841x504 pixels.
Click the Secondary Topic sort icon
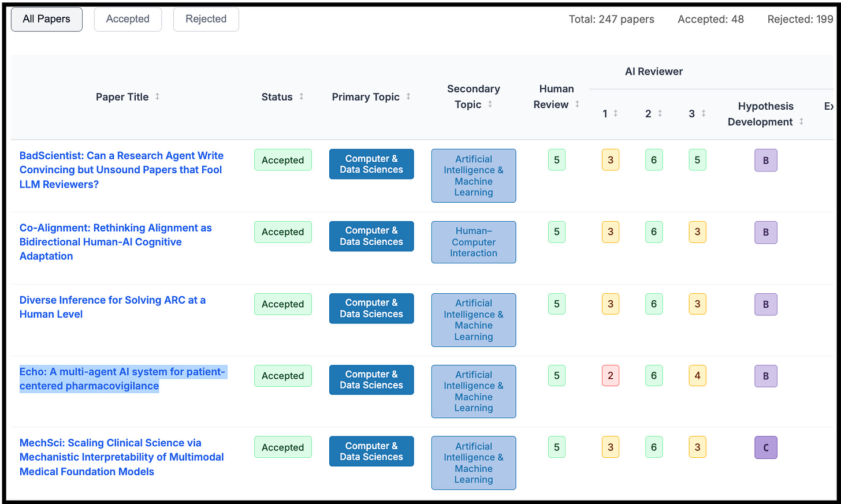tap(490, 104)
